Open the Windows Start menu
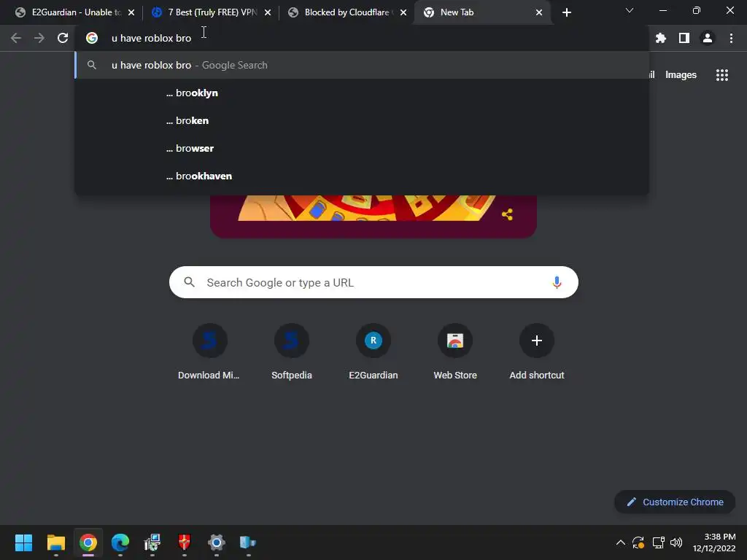Screen dimensions: 747x560 click(23, 542)
